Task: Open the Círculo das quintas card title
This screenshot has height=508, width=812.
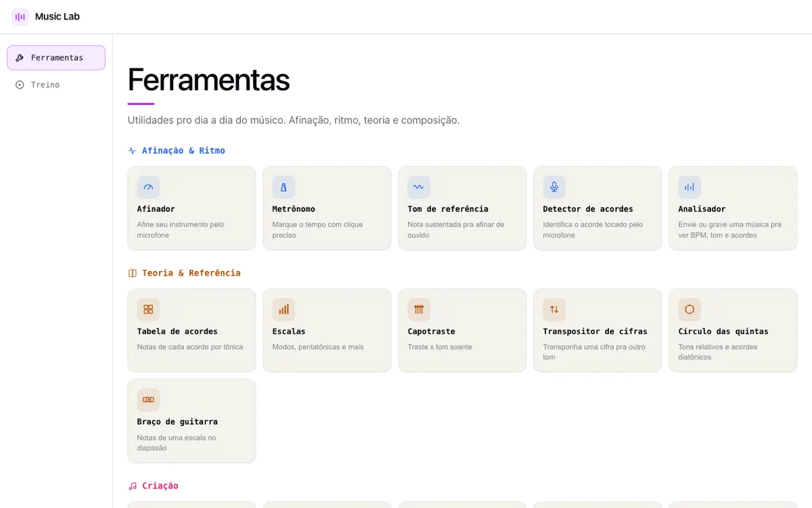Action: point(723,332)
